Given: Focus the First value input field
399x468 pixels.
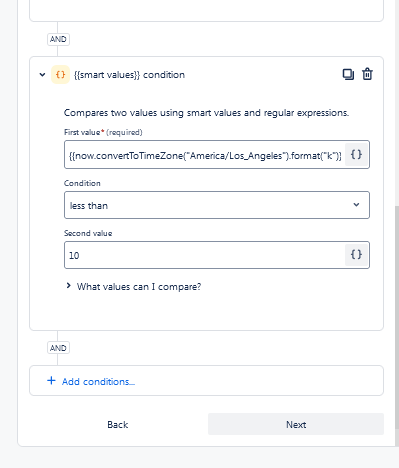Looking at the screenshot, I should click(x=205, y=155).
